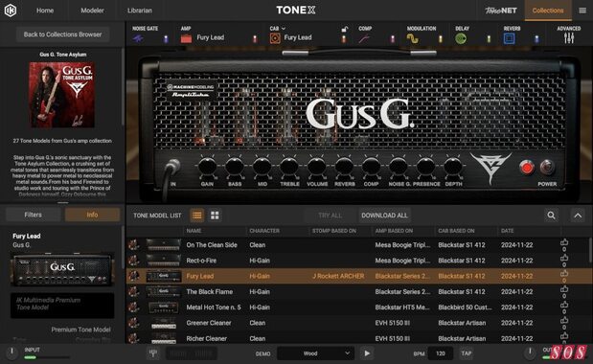Toggle Noise Gate power LED

click(x=166, y=38)
